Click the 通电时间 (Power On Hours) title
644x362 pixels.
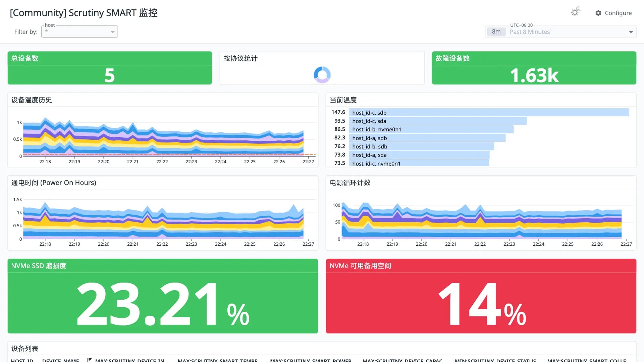click(54, 183)
